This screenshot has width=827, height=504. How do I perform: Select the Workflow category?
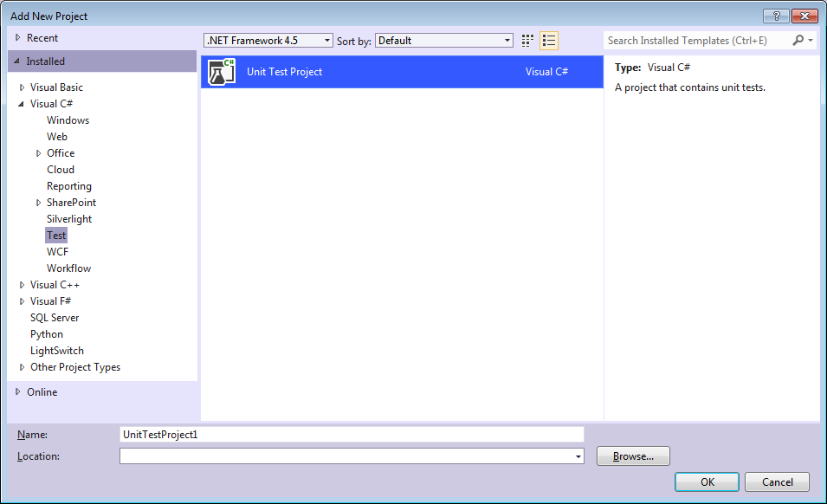click(68, 268)
